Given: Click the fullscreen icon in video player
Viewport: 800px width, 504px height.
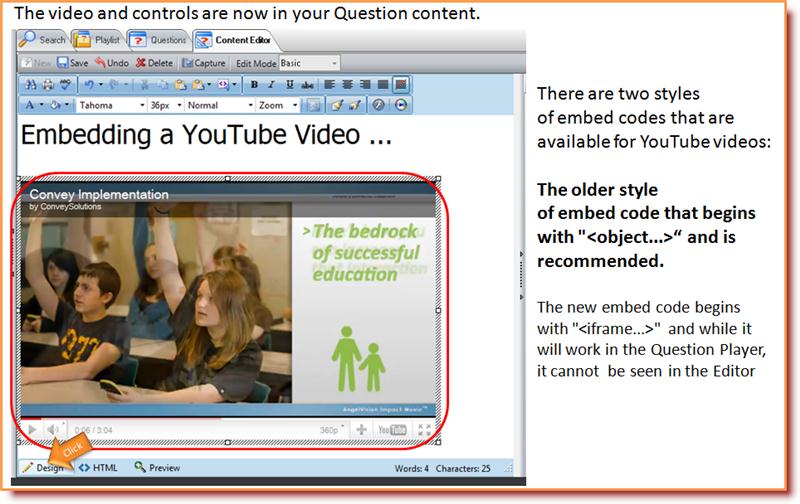Looking at the screenshot, I should click(x=424, y=430).
